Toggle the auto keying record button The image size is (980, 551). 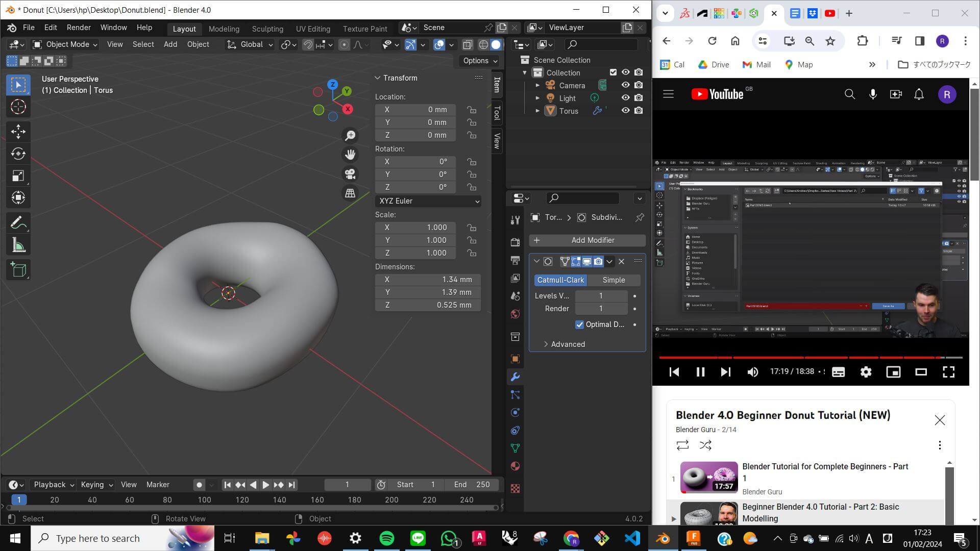199,485
